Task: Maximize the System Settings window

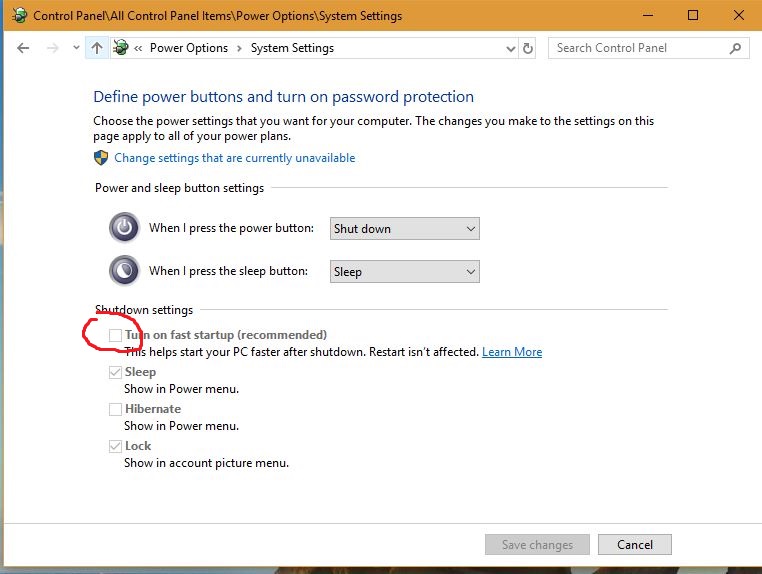Action: [x=693, y=15]
